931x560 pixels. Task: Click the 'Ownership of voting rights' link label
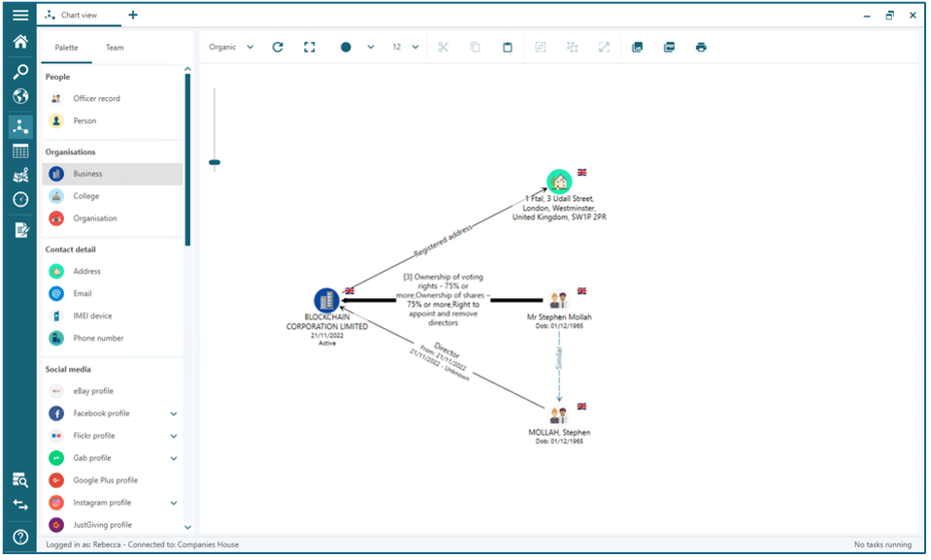click(x=443, y=300)
